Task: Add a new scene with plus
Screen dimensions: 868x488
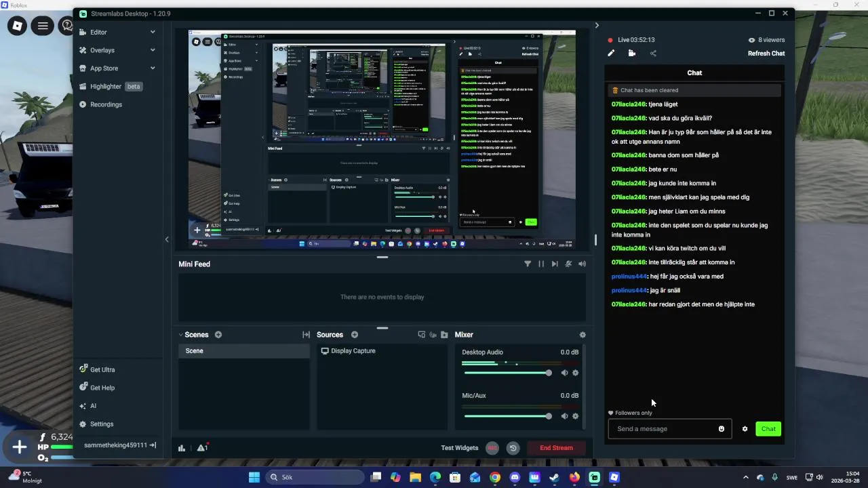Action: tap(218, 335)
